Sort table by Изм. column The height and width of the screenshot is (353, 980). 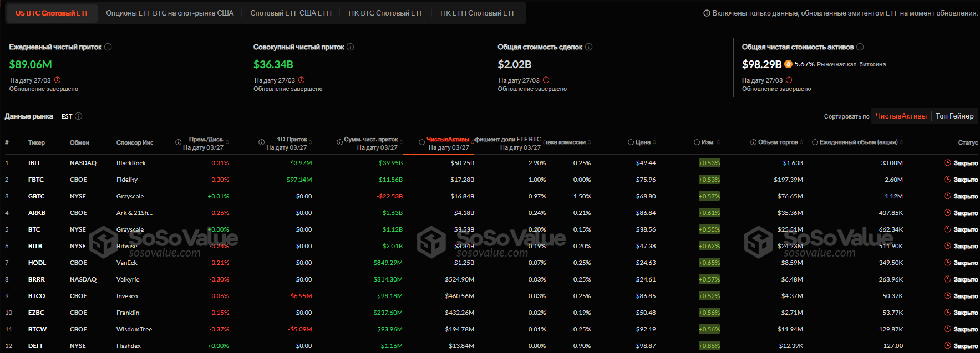[718, 142]
